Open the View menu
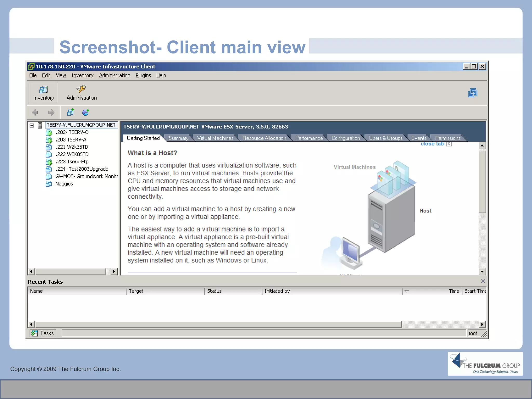The width and height of the screenshot is (532, 399). coord(61,75)
